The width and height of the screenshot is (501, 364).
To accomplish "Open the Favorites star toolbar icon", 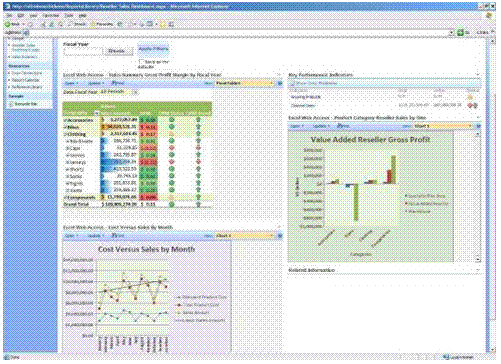I will pyautogui.click(x=93, y=24).
